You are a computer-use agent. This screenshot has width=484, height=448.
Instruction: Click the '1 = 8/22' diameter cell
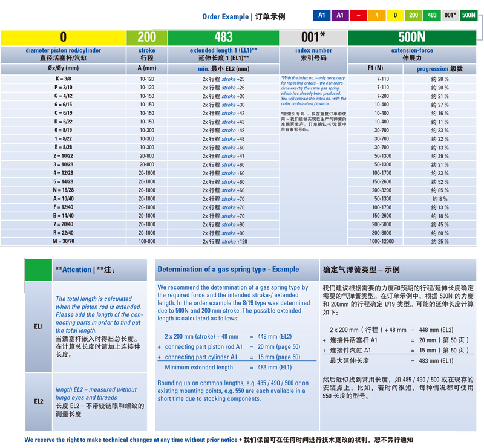tap(64, 139)
